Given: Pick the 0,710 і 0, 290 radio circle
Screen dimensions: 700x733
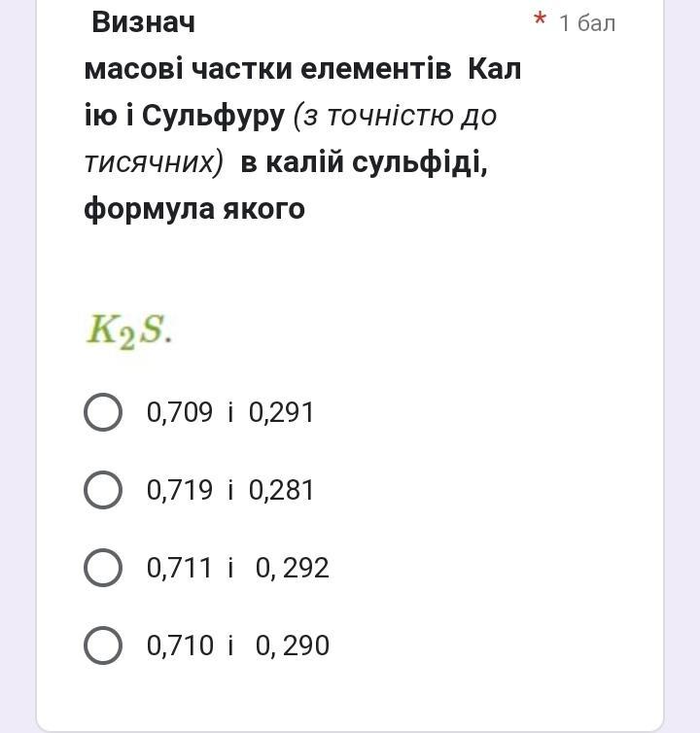Looking at the screenshot, I should pyautogui.click(x=103, y=646).
